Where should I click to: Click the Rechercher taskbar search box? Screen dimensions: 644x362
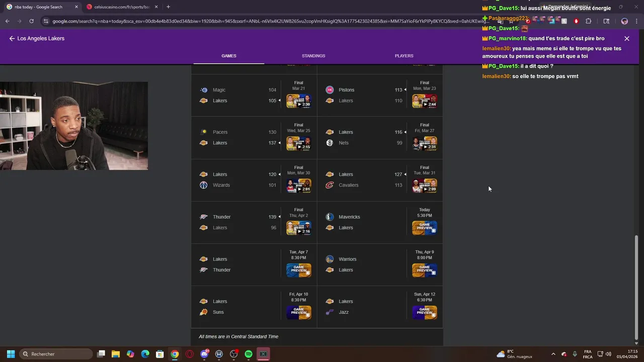click(x=56, y=354)
